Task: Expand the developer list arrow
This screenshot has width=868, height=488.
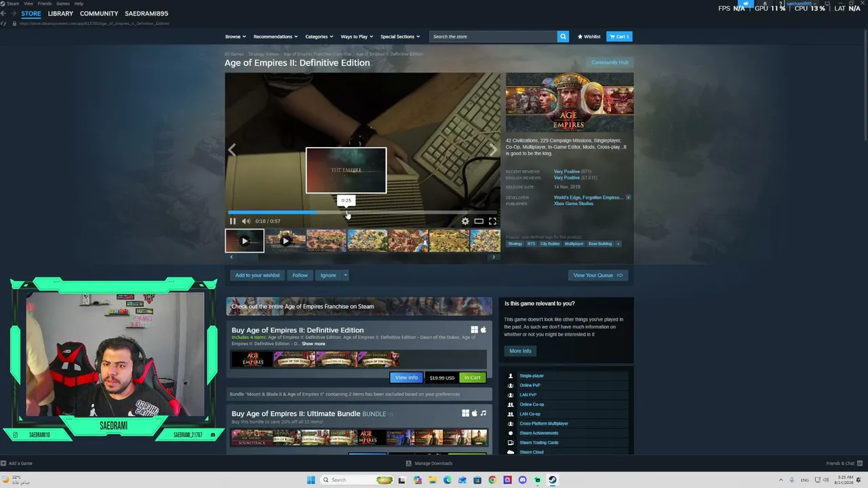Action: click(628, 197)
